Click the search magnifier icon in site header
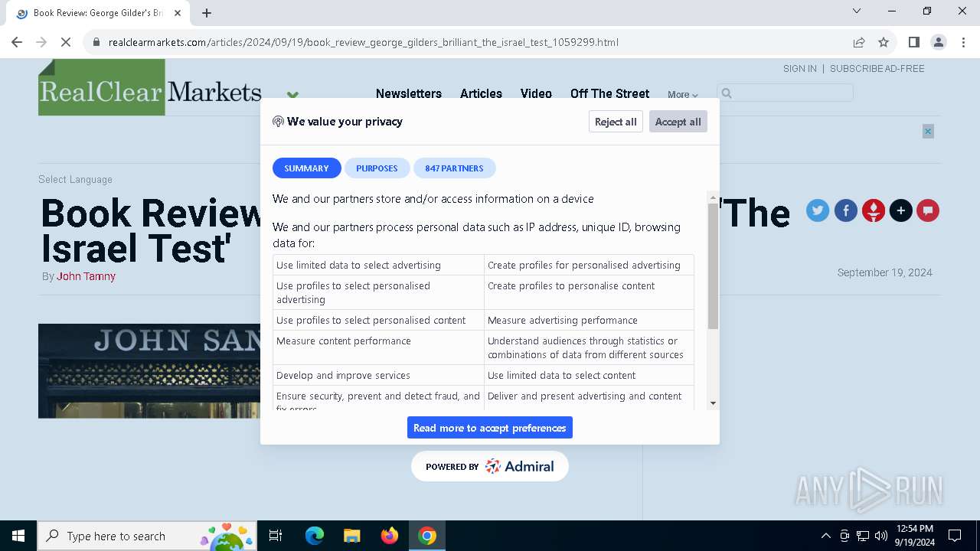980x551 pixels. [727, 93]
